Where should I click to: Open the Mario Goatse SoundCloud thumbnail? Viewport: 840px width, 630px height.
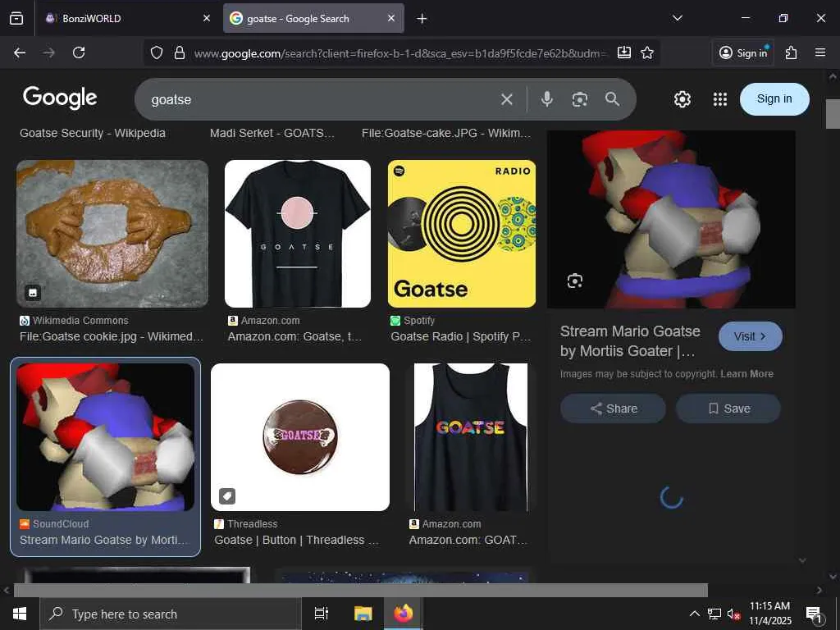106,437
